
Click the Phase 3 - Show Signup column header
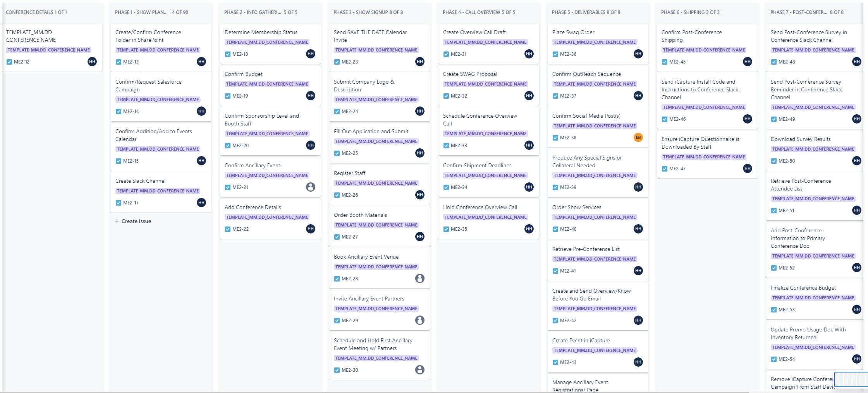368,12
